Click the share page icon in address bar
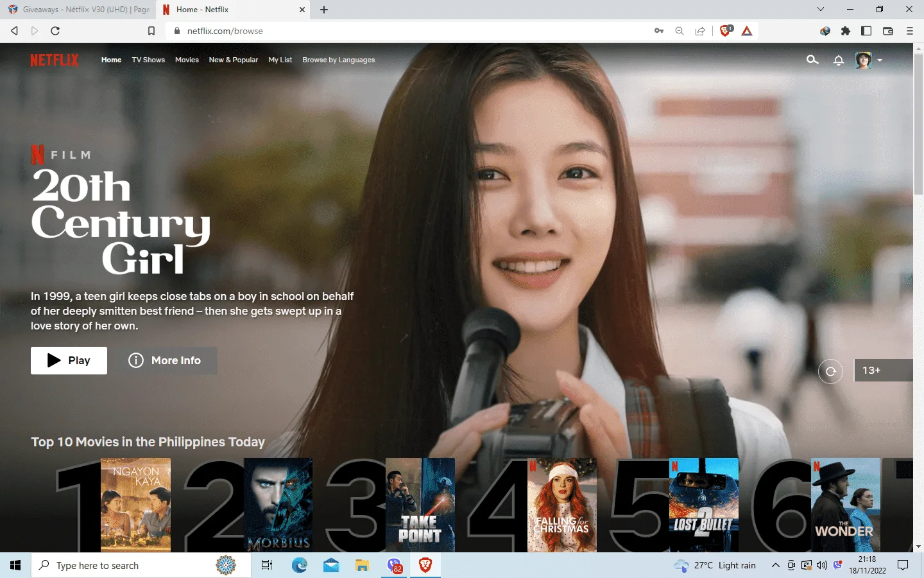The height and width of the screenshot is (578, 924). tap(700, 31)
